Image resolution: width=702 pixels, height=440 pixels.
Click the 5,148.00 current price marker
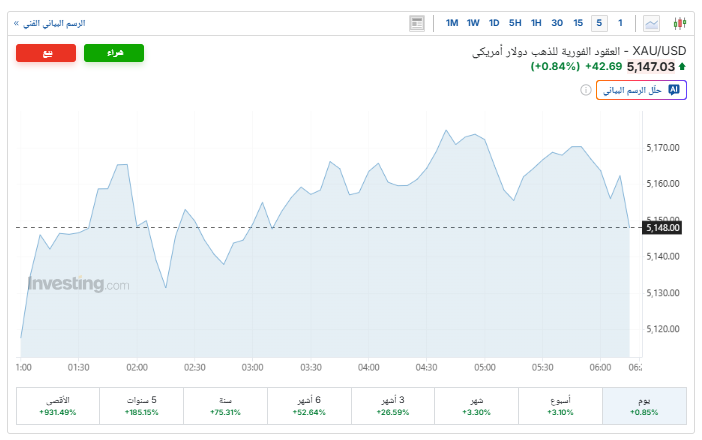click(x=662, y=228)
